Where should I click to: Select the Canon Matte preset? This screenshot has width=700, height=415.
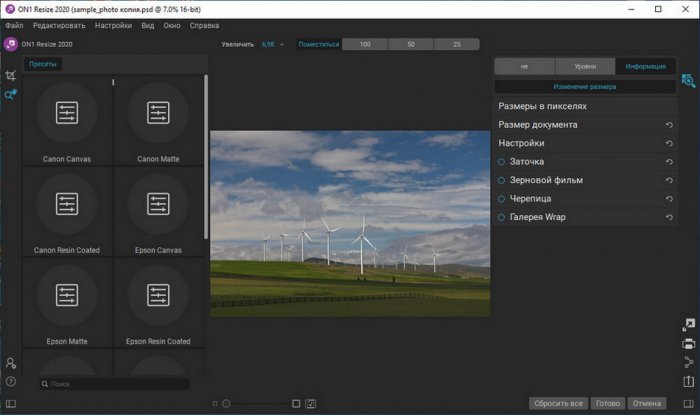pyautogui.click(x=158, y=121)
